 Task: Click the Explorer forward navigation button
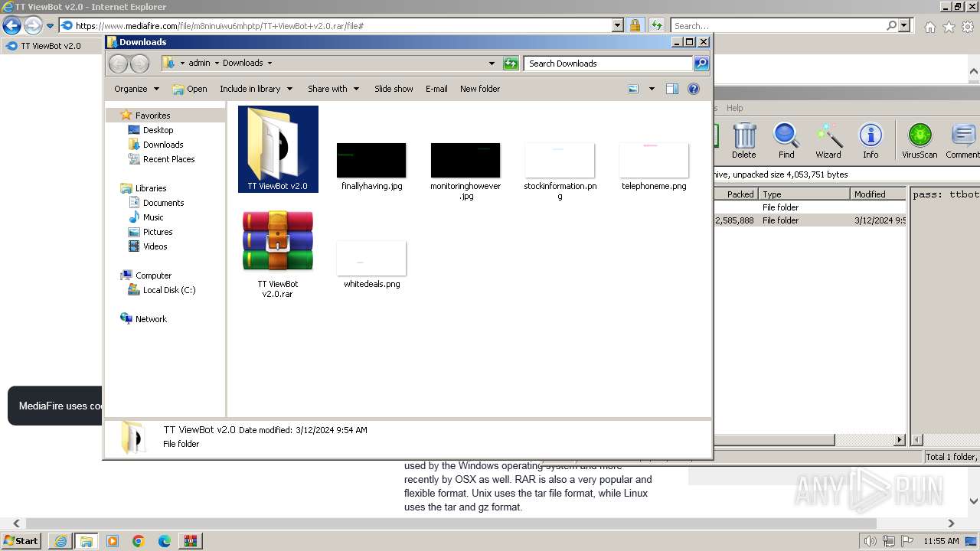139,64
